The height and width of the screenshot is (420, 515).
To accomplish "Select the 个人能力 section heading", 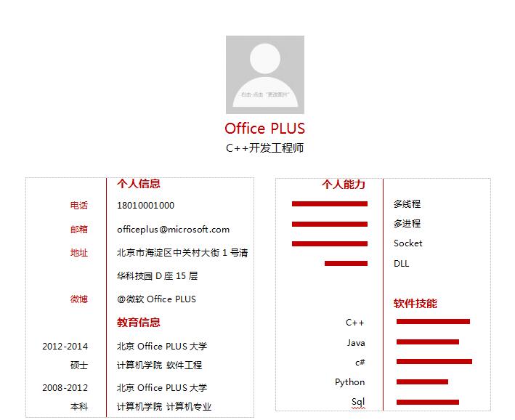I will (x=344, y=185).
